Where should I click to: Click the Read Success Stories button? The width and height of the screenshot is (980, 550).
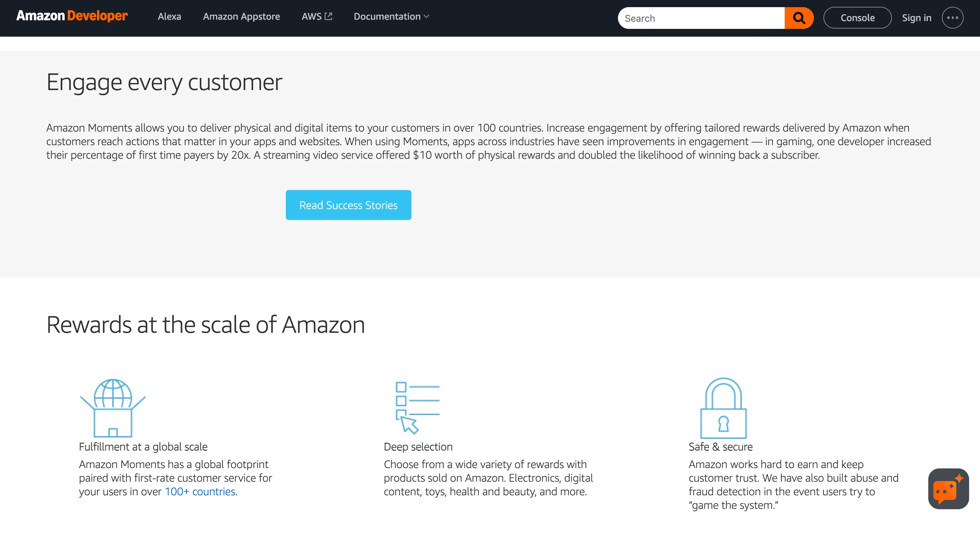[348, 205]
